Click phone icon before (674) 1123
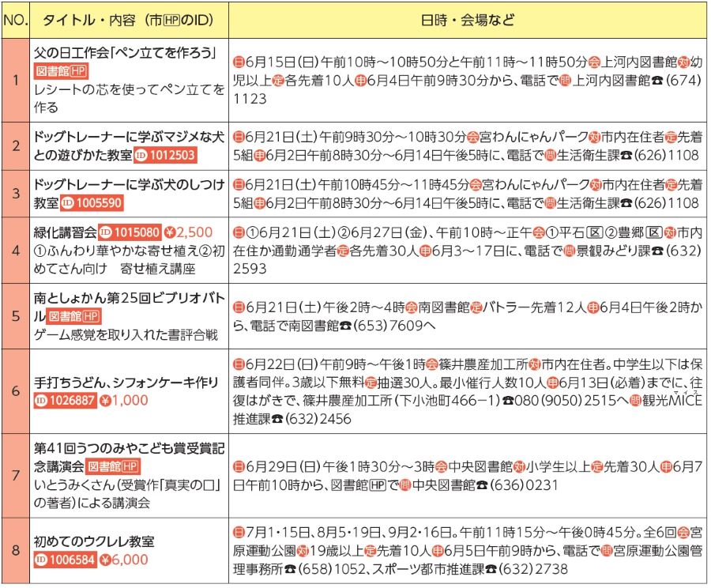711x588 pixels. pyautogui.click(x=657, y=81)
